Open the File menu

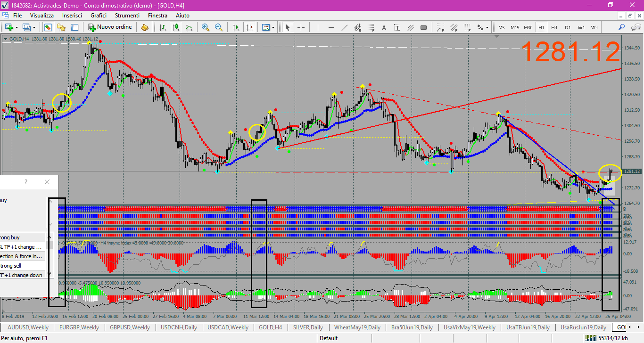tap(17, 16)
